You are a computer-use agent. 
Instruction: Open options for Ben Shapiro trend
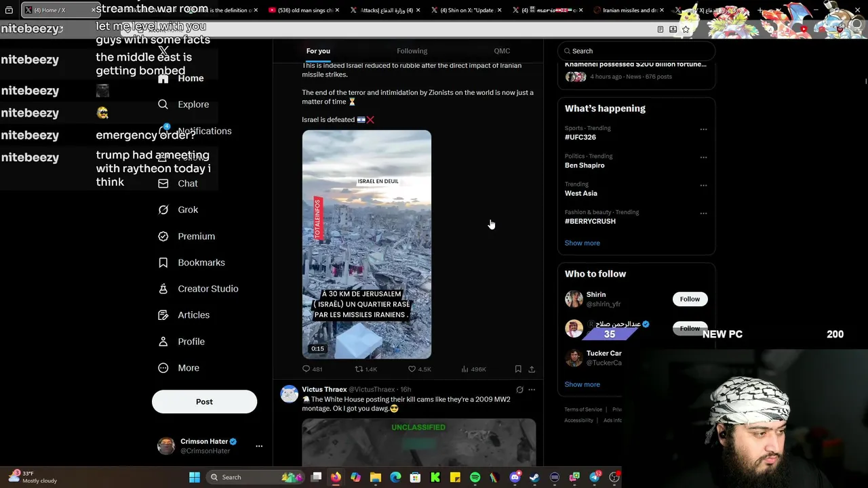pos(703,157)
